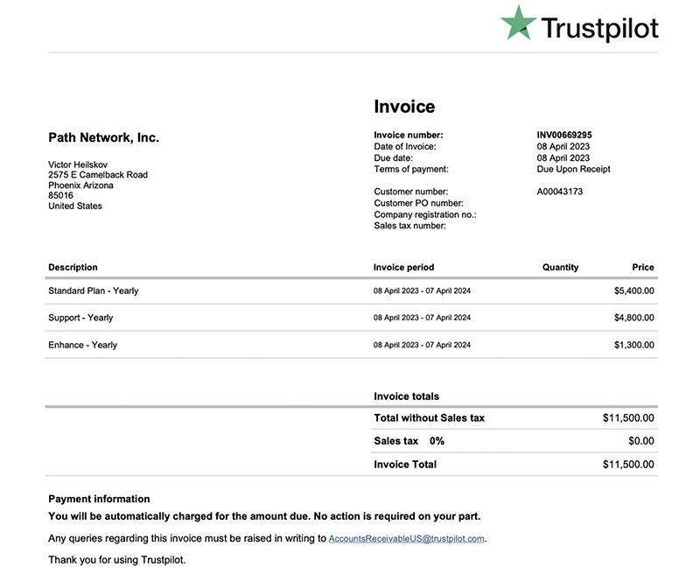
Task: Click the Trustpilot green star logo
Action: pos(518,23)
